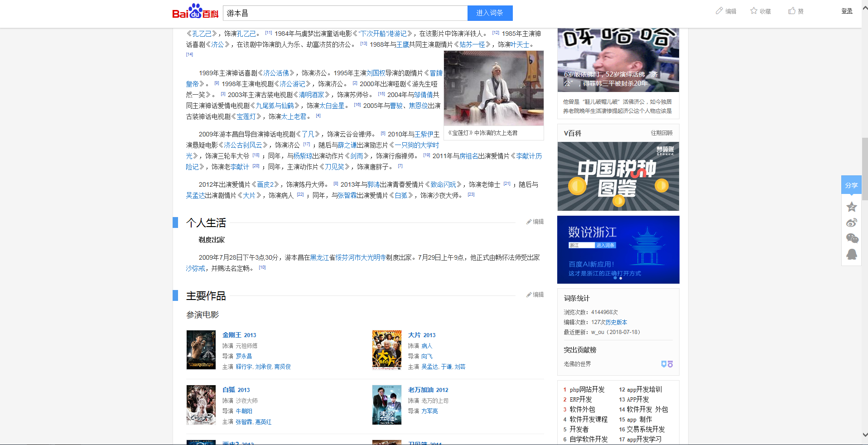Click the 济公 video thumbnail in sidebar
Viewport: 868px width, 445px height.
pos(618,60)
